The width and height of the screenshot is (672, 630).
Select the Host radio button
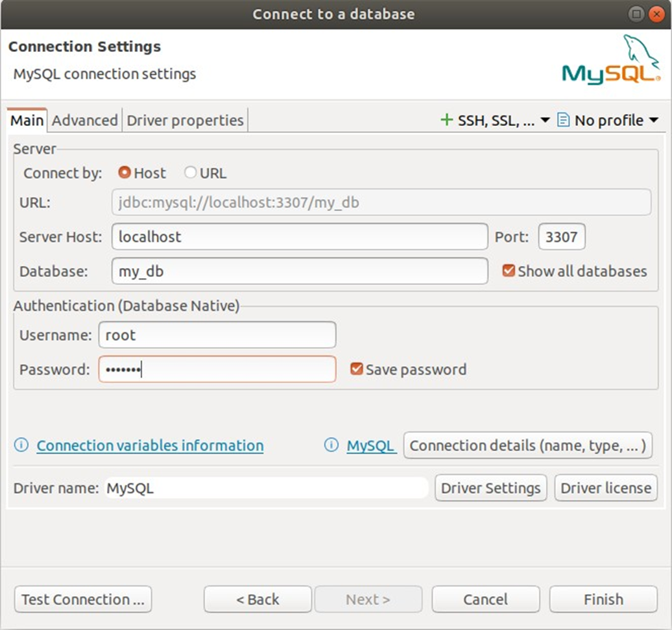125,173
